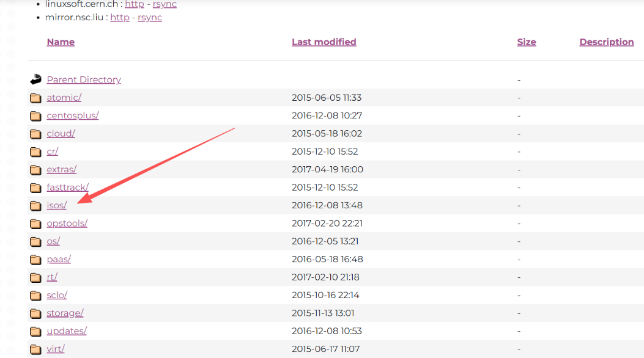Click the folder icon next to isos/
Image resolution: width=644 pixels, height=358 pixels.
[x=35, y=206]
